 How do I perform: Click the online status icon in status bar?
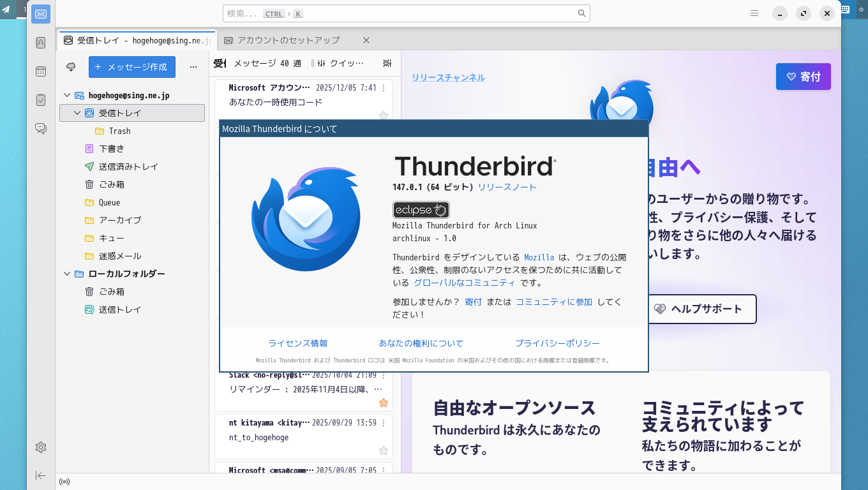64,482
